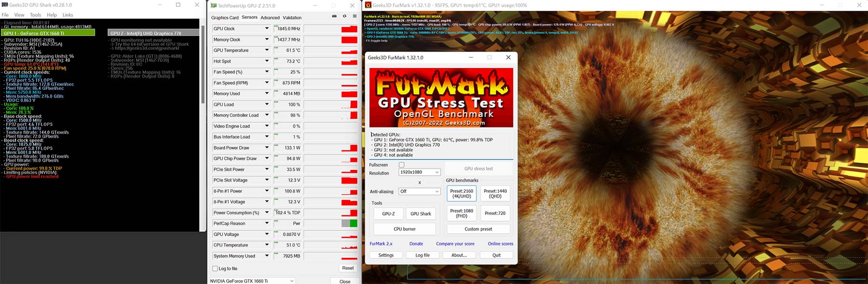Click the FurMark GPU Stress Test logo banner
This screenshot has width=868, height=284.
441,98
